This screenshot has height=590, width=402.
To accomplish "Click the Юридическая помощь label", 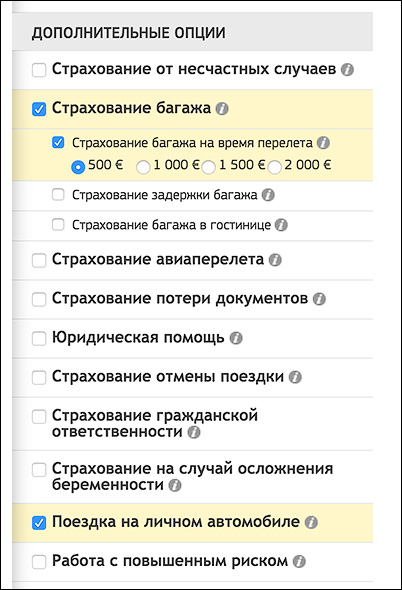I will pos(138,338).
